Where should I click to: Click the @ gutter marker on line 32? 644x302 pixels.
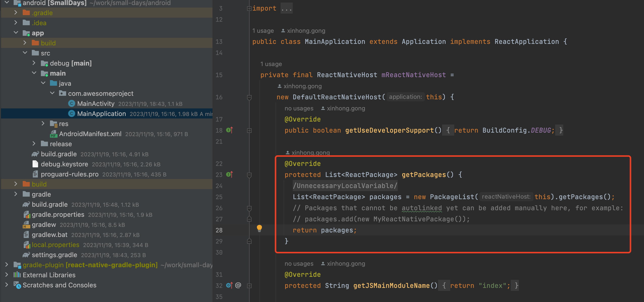tap(238, 285)
